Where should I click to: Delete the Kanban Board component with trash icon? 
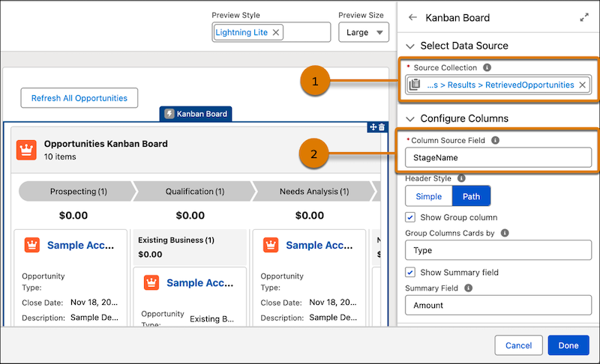click(x=382, y=127)
